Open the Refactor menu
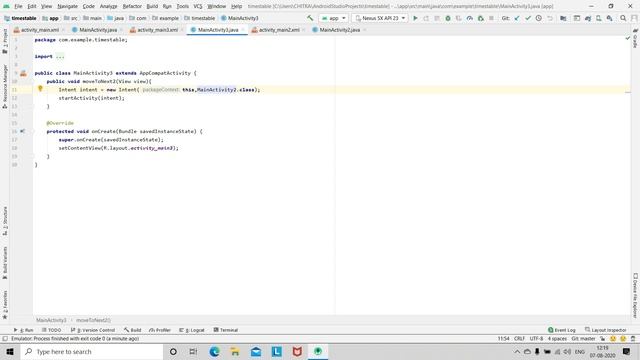 (x=132, y=6)
